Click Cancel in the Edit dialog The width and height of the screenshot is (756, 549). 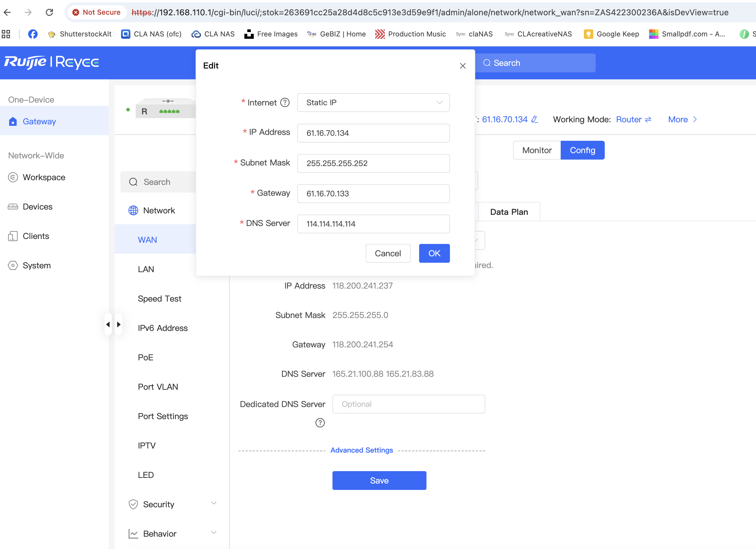click(388, 253)
